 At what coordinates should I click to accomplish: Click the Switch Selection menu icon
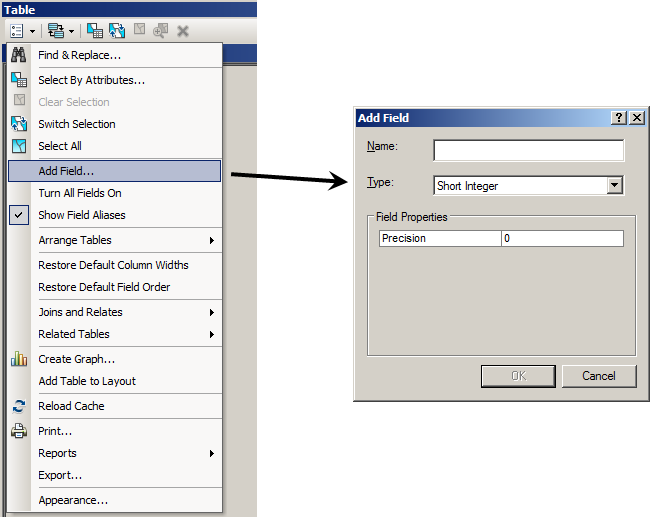(19, 124)
